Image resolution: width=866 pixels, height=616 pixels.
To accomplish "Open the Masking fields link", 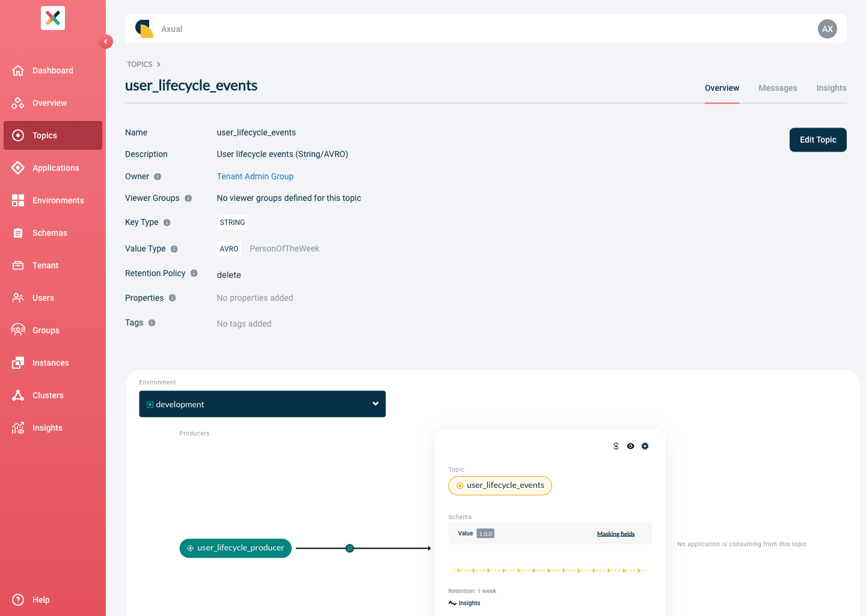I will [x=616, y=534].
